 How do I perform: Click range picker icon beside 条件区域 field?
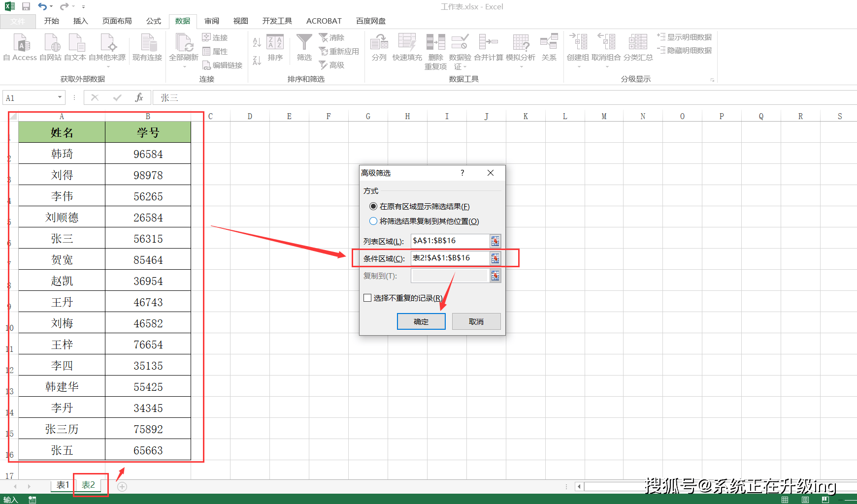pos(495,258)
